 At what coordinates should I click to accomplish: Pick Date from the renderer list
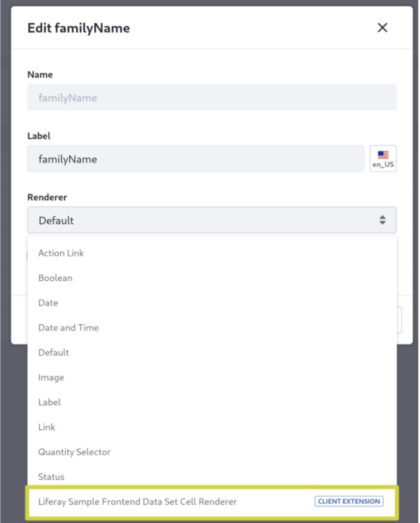coord(48,303)
